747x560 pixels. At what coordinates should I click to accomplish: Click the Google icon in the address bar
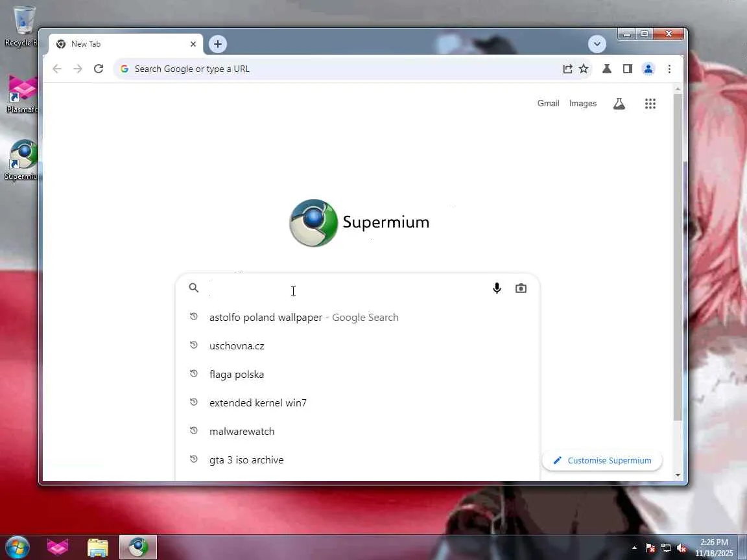point(124,69)
